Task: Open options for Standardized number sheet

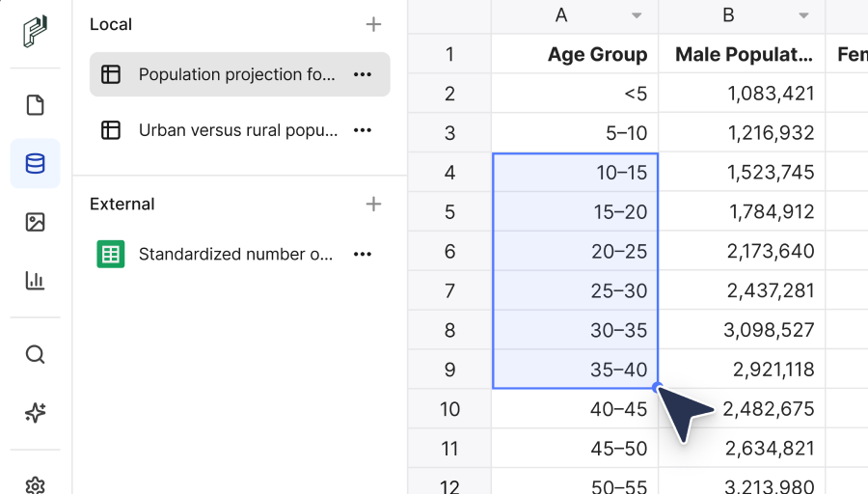Action: click(x=363, y=255)
